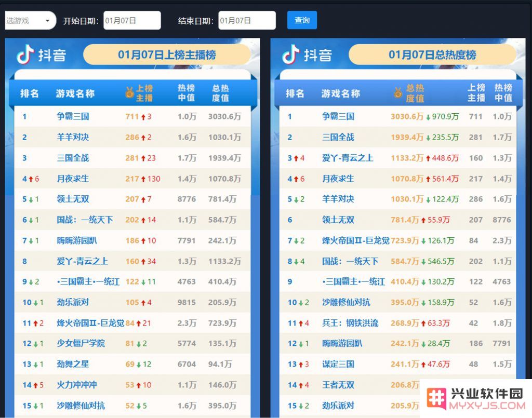
Task: Click the 217 streamer count in the left table
Action: [x=132, y=179]
